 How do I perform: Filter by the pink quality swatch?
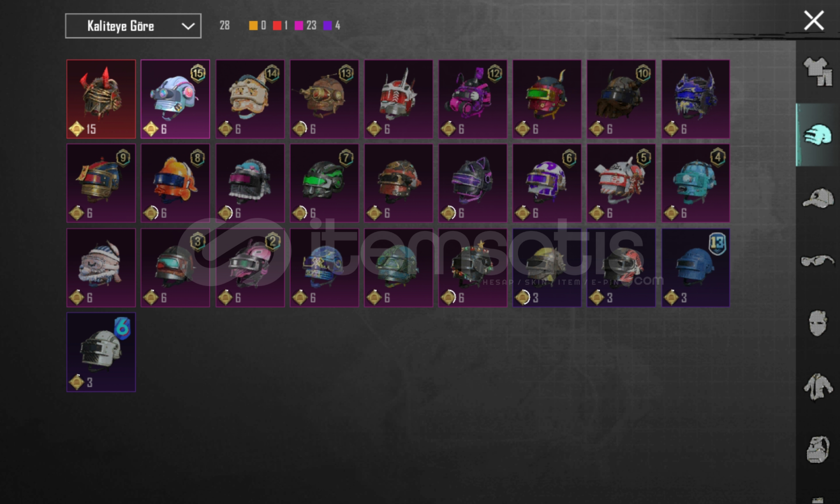299,26
